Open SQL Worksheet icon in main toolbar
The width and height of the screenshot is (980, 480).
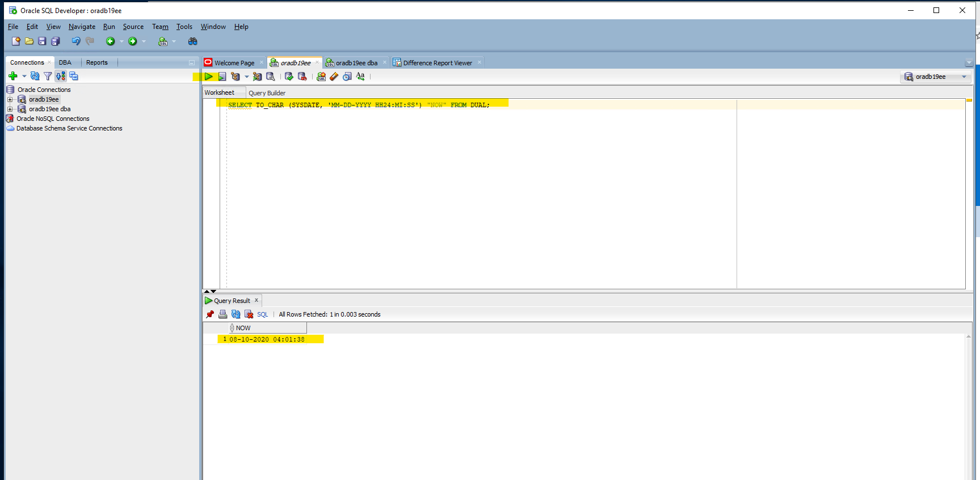point(163,41)
